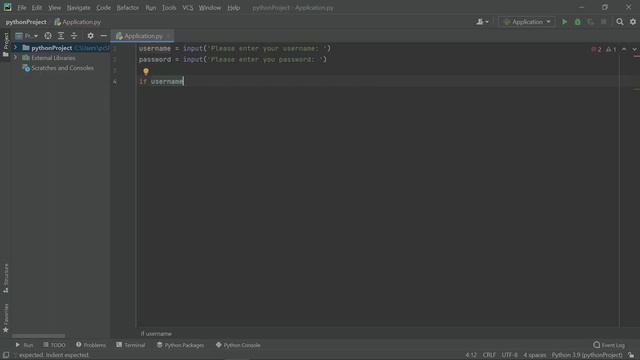This screenshot has height=360, width=640.
Task: Change CRLF line separator
Action: click(x=489, y=355)
